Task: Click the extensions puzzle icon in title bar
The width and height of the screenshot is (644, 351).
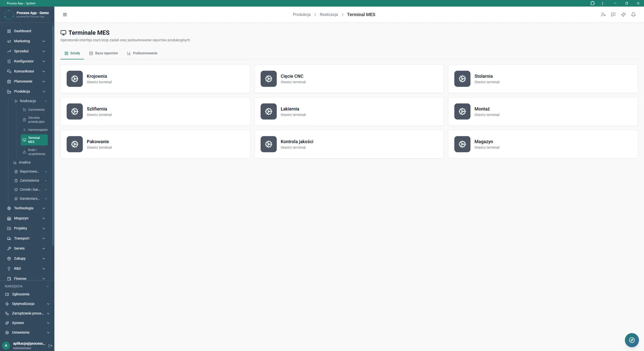Action: [592, 3]
